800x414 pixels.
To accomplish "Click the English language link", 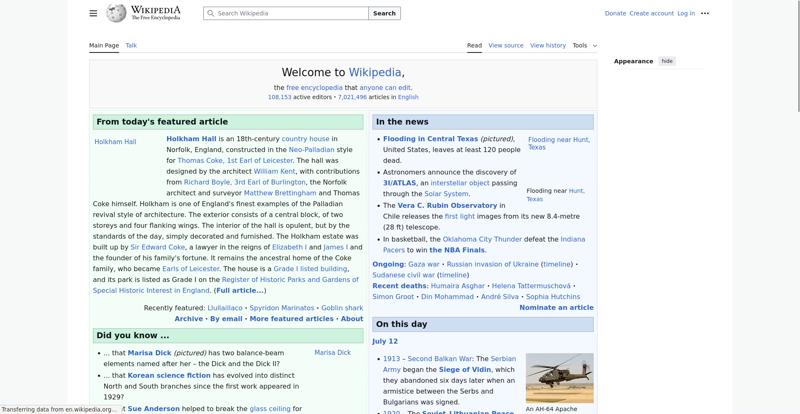I will tap(408, 97).
